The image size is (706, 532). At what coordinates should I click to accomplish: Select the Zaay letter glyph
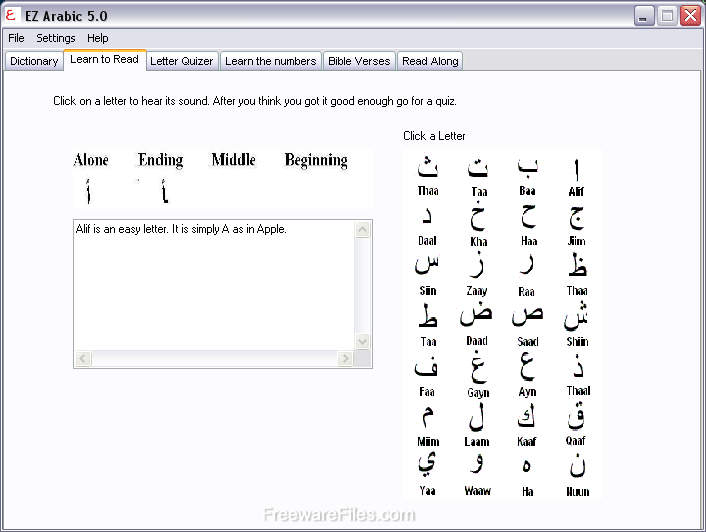pos(477,266)
